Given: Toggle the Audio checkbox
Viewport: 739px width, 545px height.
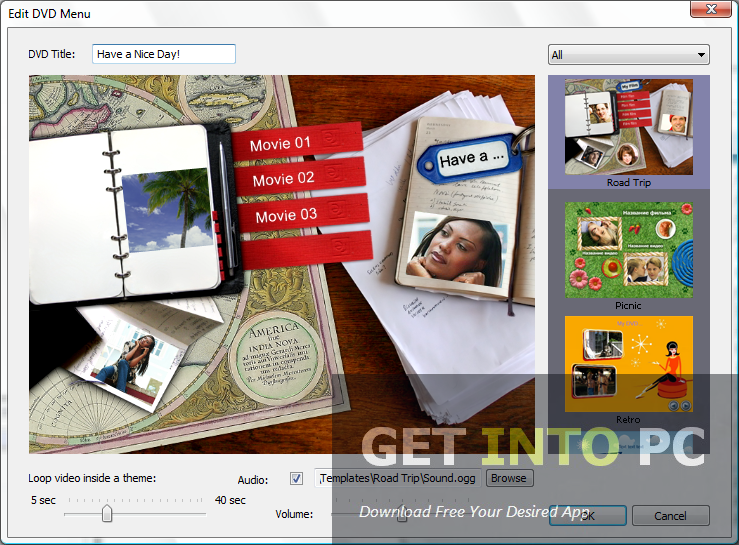Looking at the screenshot, I should click(296, 479).
